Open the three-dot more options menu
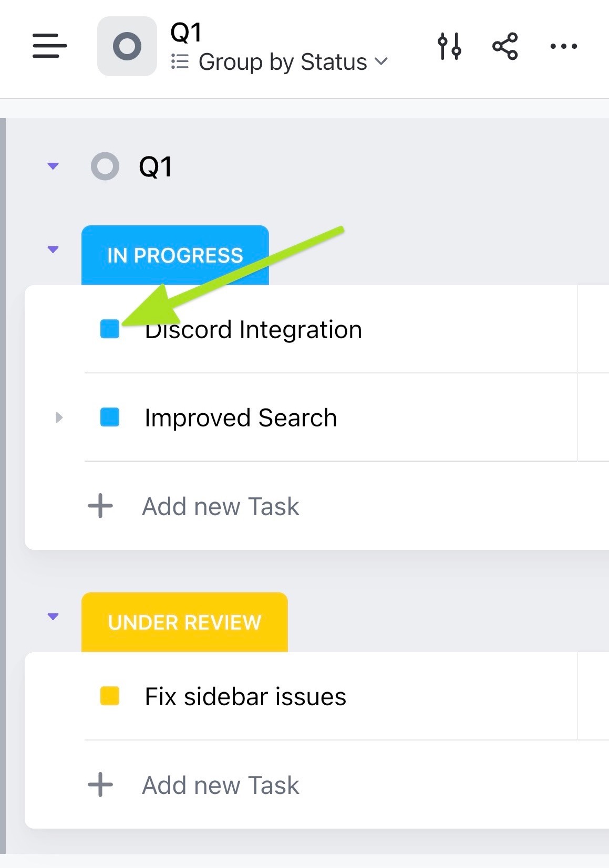 (563, 46)
